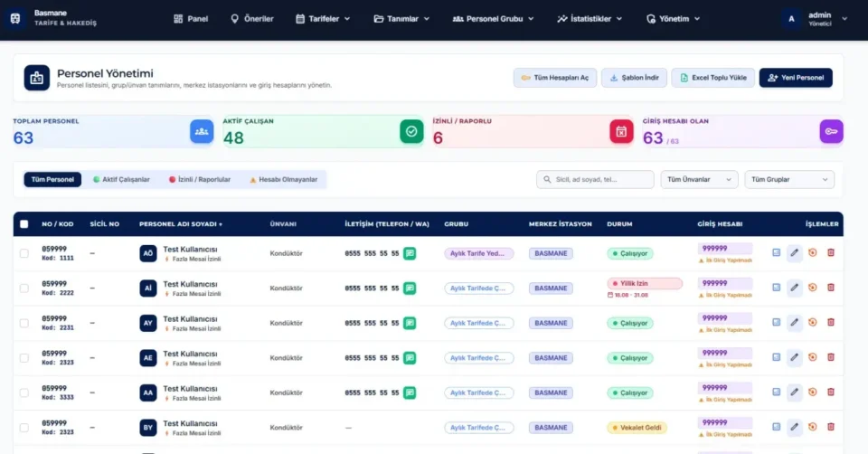Click the Personel Yönetimi badge icon
The height and width of the screenshot is (454, 868).
point(36,78)
